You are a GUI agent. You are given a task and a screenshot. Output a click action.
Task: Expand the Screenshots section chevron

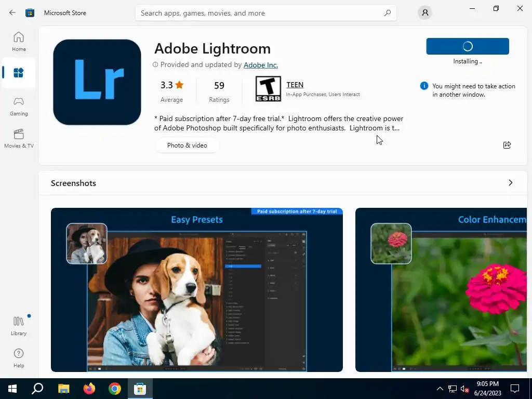(x=511, y=183)
